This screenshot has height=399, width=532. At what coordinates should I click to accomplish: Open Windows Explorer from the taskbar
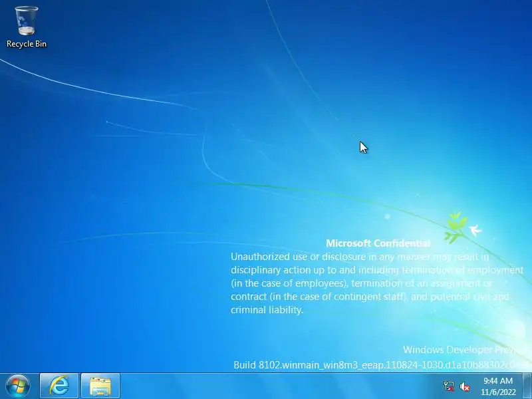(100, 386)
